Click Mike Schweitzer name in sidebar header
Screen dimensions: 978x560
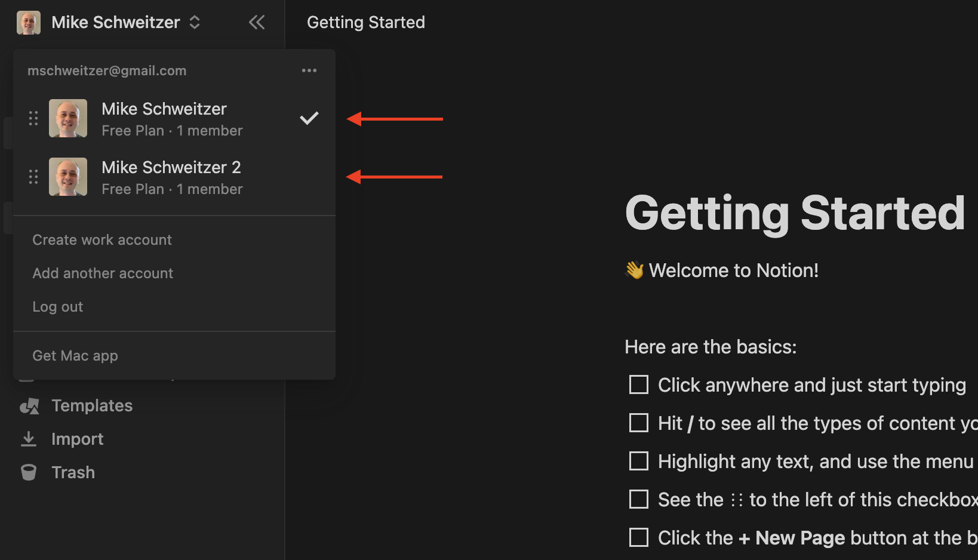[x=116, y=23]
